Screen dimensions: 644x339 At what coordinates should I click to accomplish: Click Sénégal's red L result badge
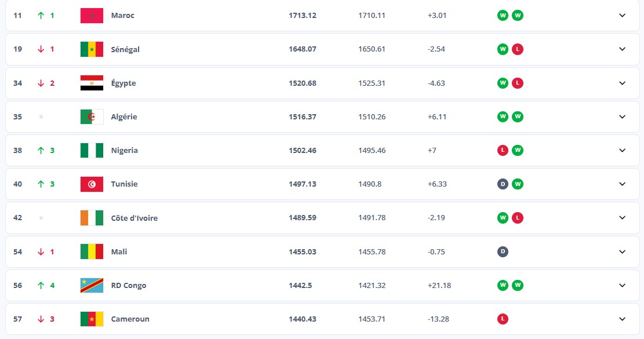[x=518, y=49]
